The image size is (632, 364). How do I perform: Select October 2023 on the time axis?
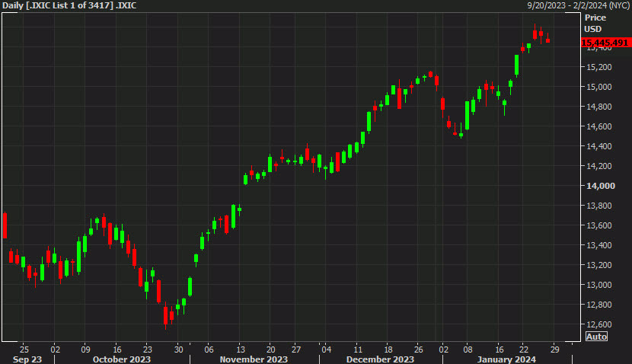click(x=121, y=359)
